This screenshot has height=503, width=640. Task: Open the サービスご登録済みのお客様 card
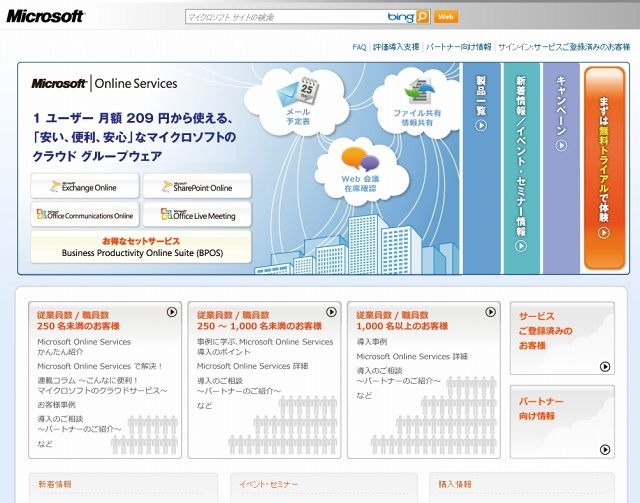[562, 338]
